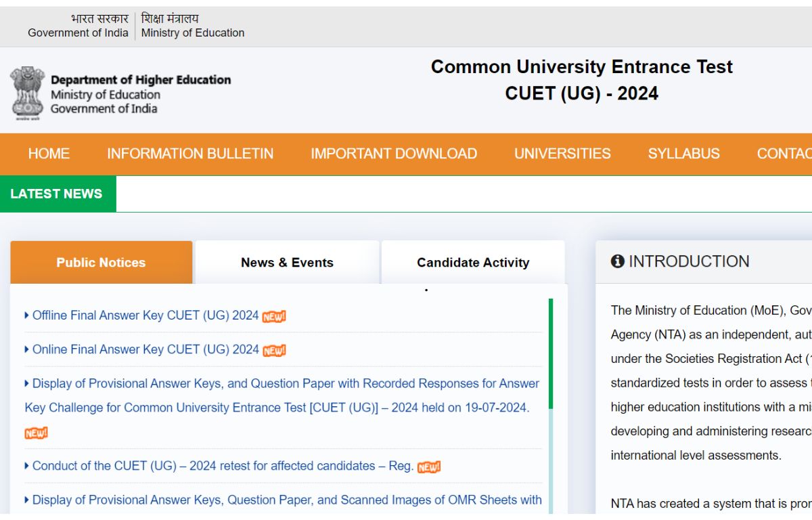Switch to Candidate Activity tab
The image size is (812, 520).
473,262
